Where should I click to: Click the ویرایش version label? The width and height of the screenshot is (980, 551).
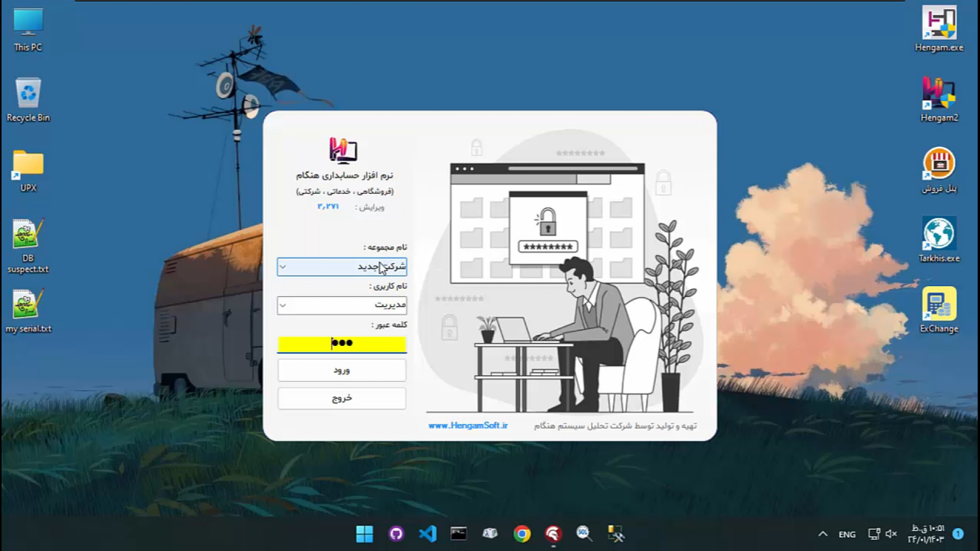pos(370,207)
